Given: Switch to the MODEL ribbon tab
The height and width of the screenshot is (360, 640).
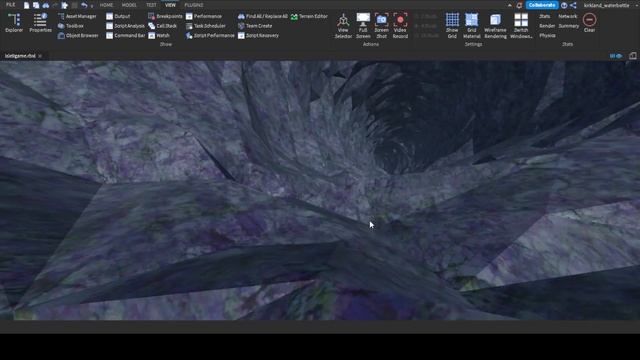Looking at the screenshot, I should coord(129,5).
